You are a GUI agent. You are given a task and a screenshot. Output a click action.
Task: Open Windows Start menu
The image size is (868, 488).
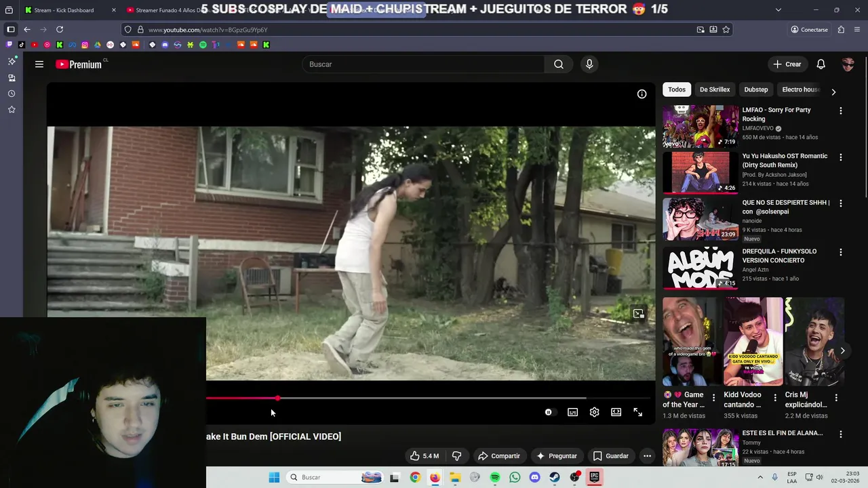pyautogui.click(x=274, y=477)
